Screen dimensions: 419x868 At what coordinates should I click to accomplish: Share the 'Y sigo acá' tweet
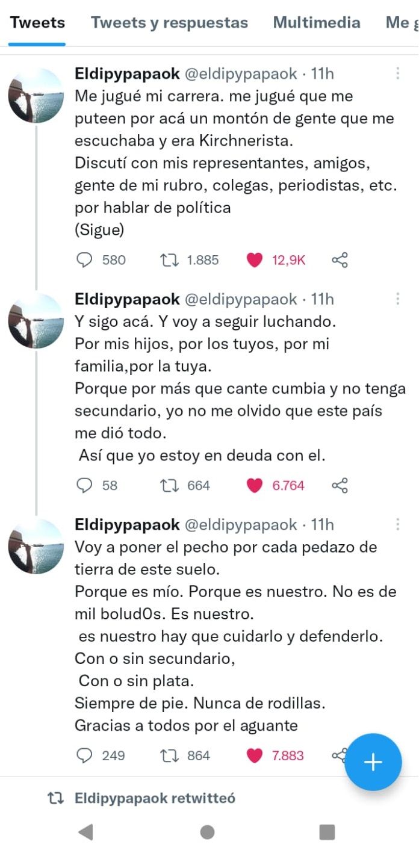(340, 485)
